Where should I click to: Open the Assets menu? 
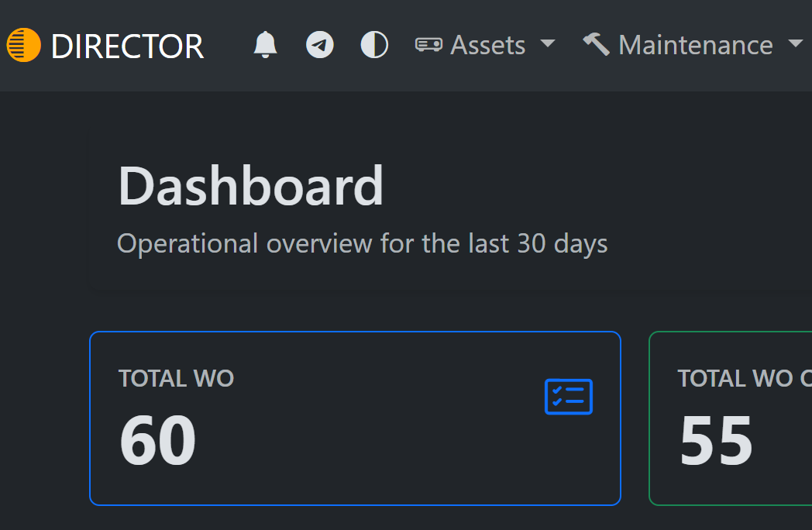pyautogui.click(x=485, y=45)
